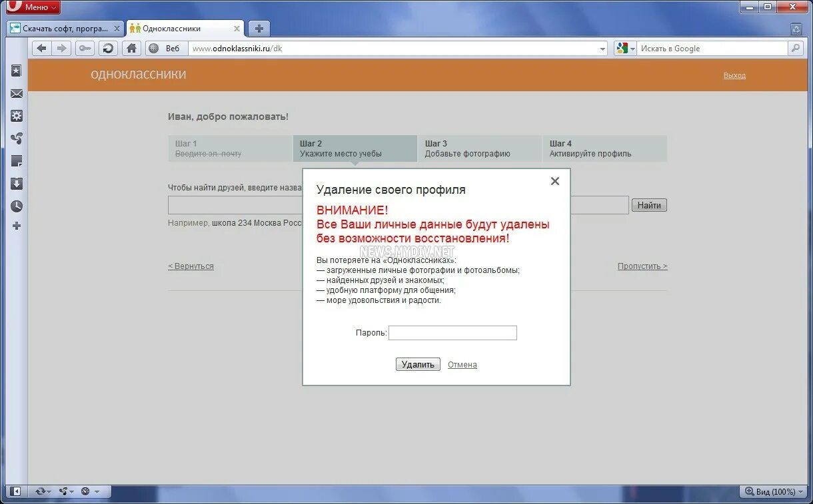The width and height of the screenshot is (813, 504).
Task: Click the Одноклассники site logo
Action: pyautogui.click(x=139, y=75)
